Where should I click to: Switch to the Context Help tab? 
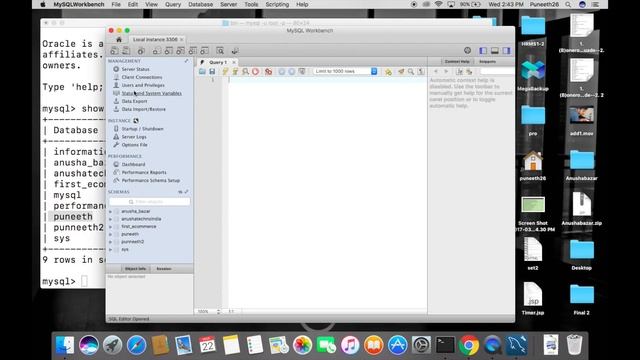click(x=457, y=62)
